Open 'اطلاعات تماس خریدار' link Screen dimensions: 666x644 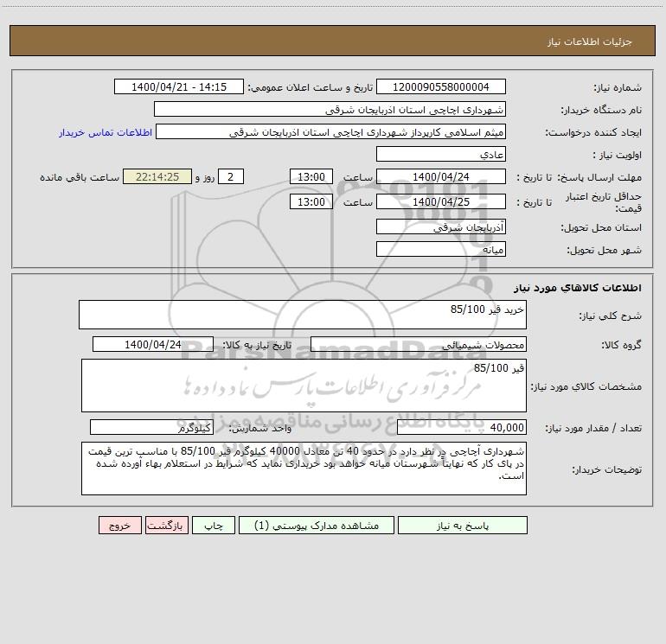(x=106, y=132)
